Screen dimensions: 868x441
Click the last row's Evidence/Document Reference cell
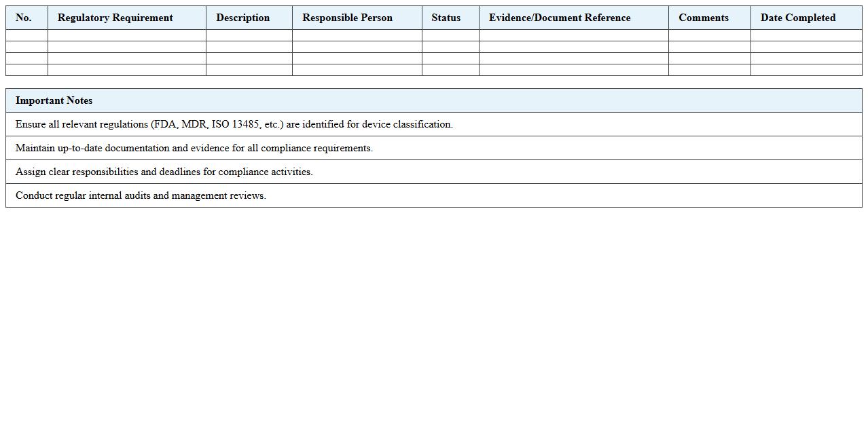pyautogui.click(x=574, y=69)
